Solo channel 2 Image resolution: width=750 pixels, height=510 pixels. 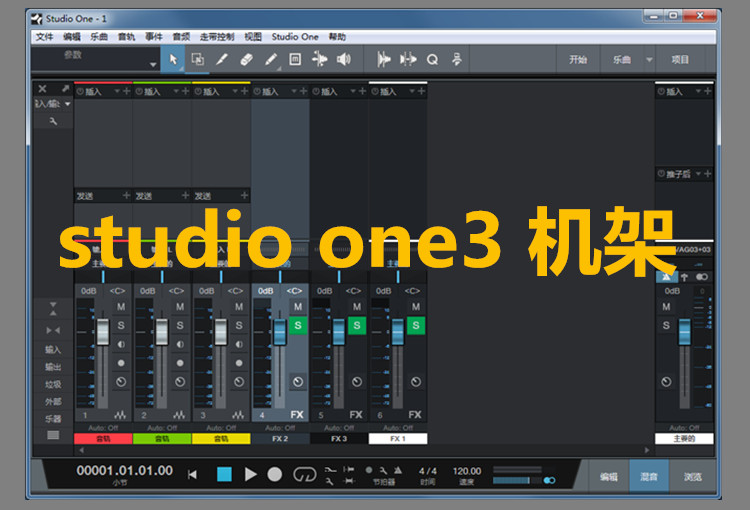click(x=180, y=325)
